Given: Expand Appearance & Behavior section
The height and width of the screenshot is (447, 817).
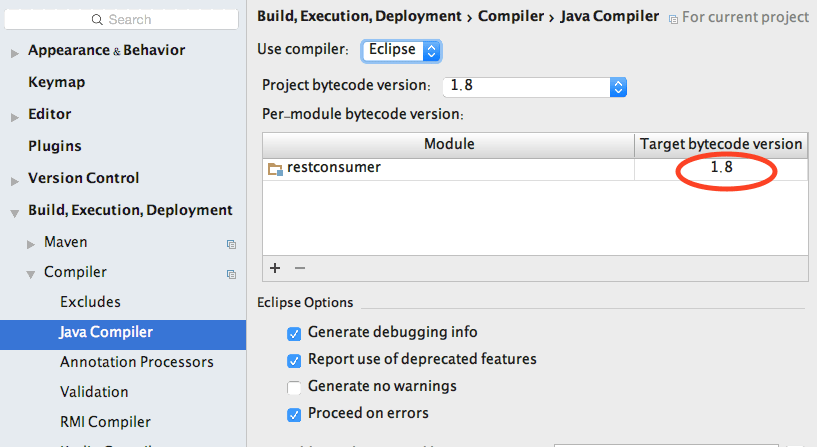Looking at the screenshot, I should (x=15, y=53).
